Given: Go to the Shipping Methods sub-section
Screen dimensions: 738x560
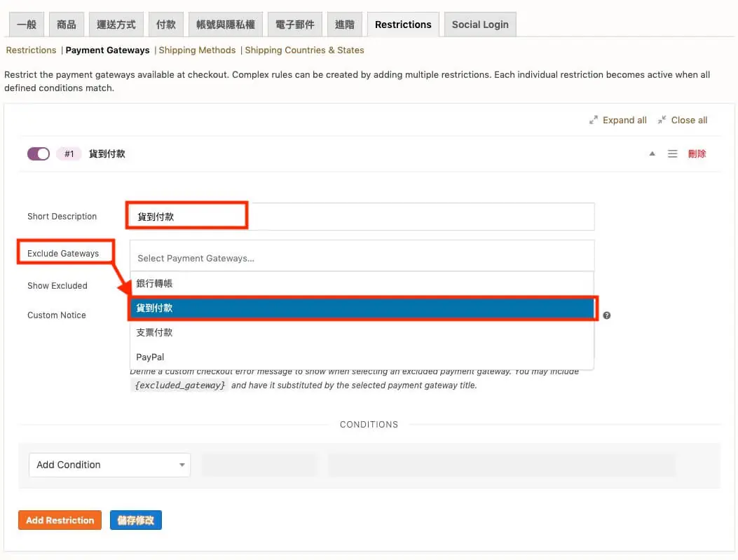Looking at the screenshot, I should click(x=197, y=50).
